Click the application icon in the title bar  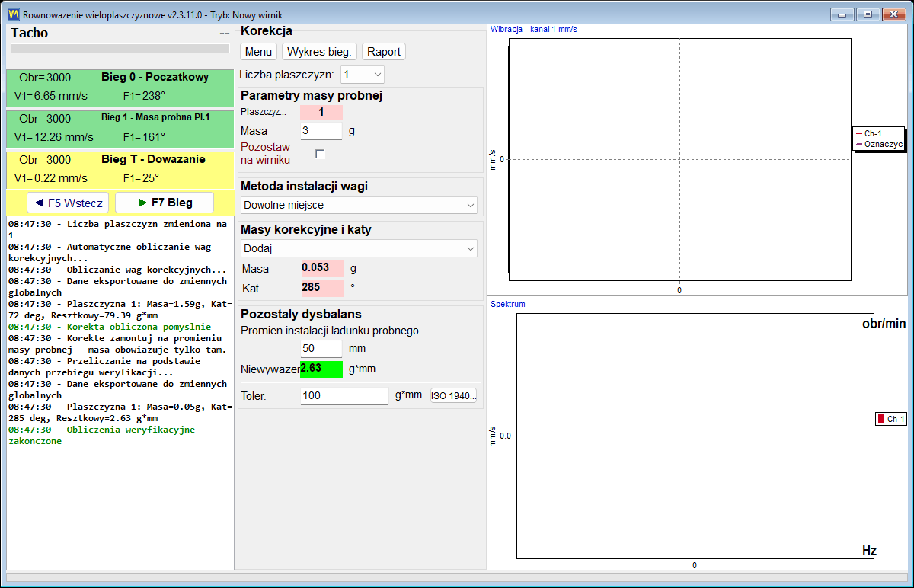(14, 14)
